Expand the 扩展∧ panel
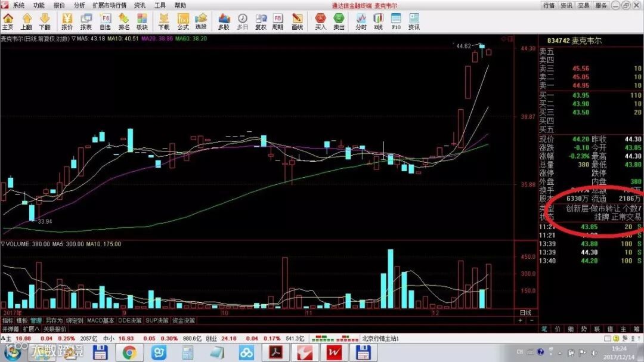The width and height of the screenshot is (644, 362). pos(31,329)
